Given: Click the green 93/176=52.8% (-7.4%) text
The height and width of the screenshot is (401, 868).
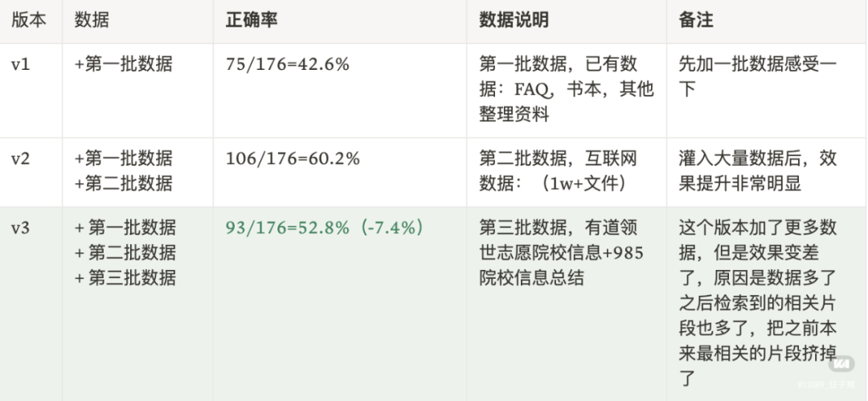Looking at the screenshot, I should (325, 228).
